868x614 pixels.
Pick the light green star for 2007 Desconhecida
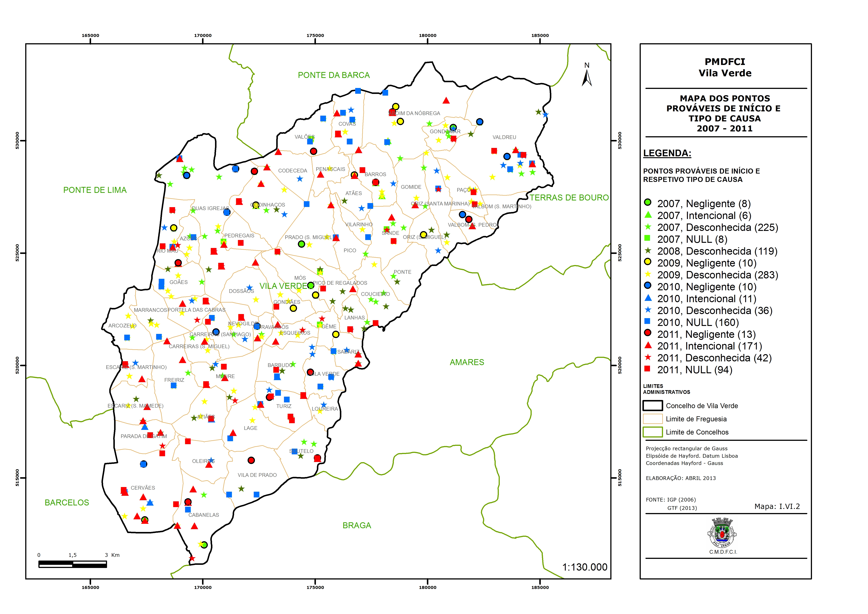648,227
